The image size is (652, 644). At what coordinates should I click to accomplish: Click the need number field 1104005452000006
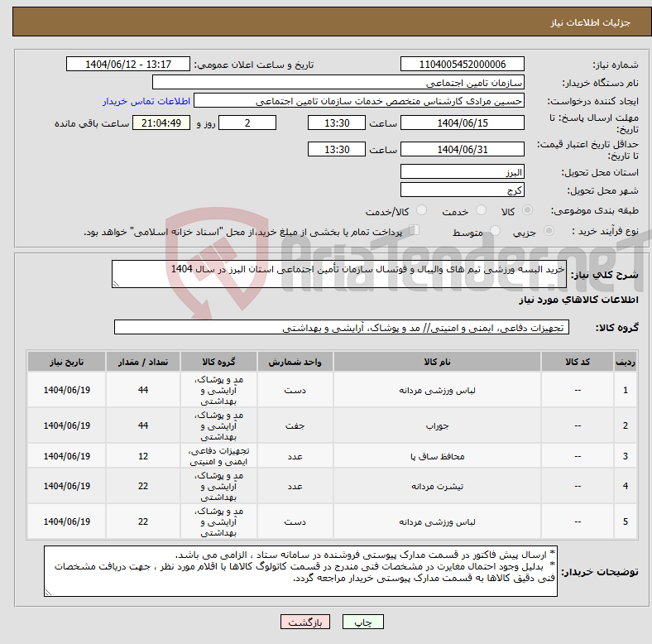click(x=462, y=64)
